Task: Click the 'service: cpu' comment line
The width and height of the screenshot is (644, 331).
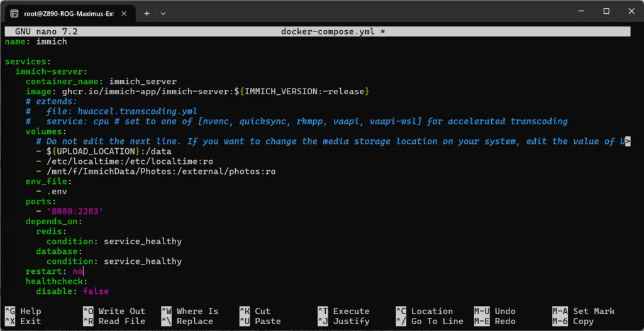Action: pos(297,121)
